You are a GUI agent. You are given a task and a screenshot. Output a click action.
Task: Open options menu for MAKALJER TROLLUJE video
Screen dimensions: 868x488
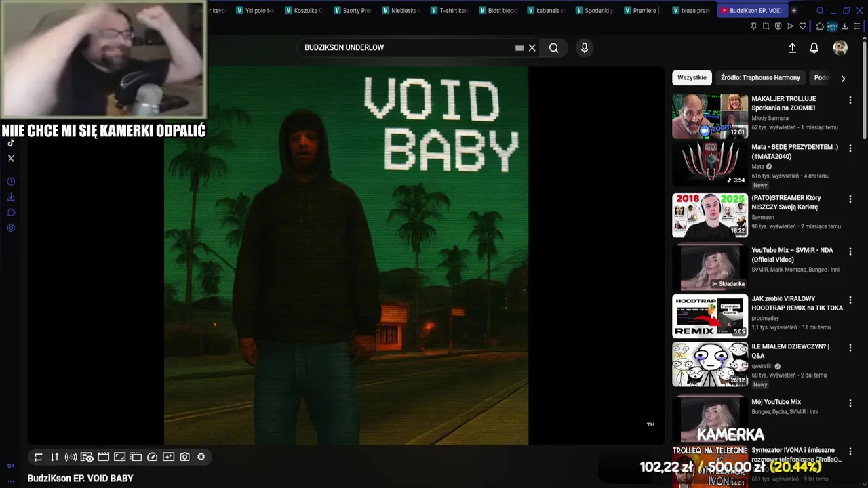(x=850, y=100)
